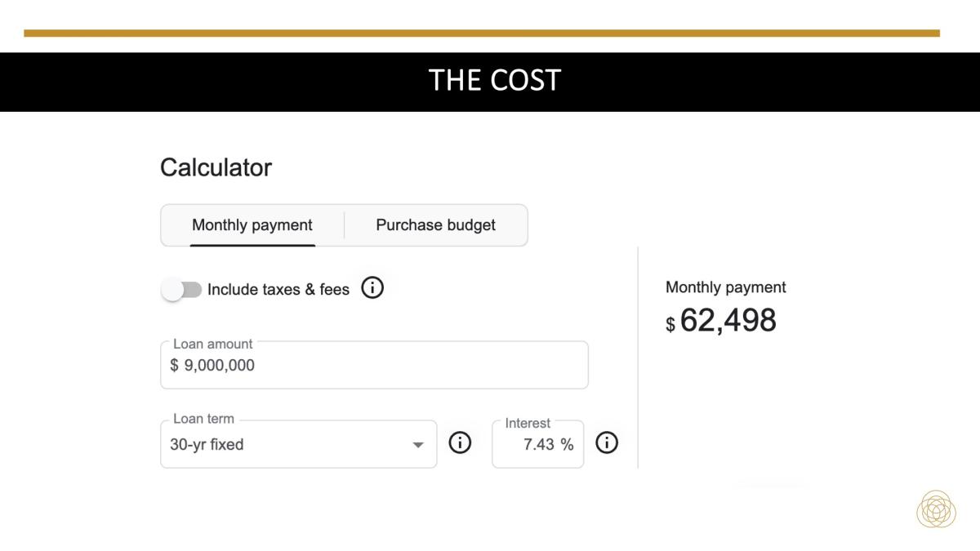Screen dimensions: 980x551
Task: Select the '30-yr fixed' loan term text
Action: pos(207,445)
